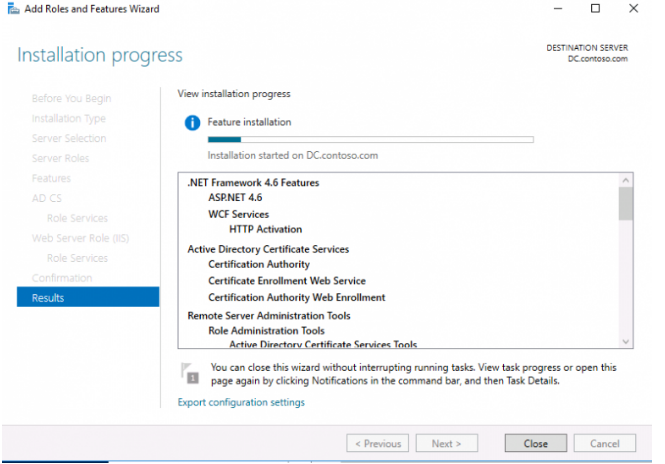The image size is (665, 464).
Task: Select the AD CS step
Action: click(47, 198)
